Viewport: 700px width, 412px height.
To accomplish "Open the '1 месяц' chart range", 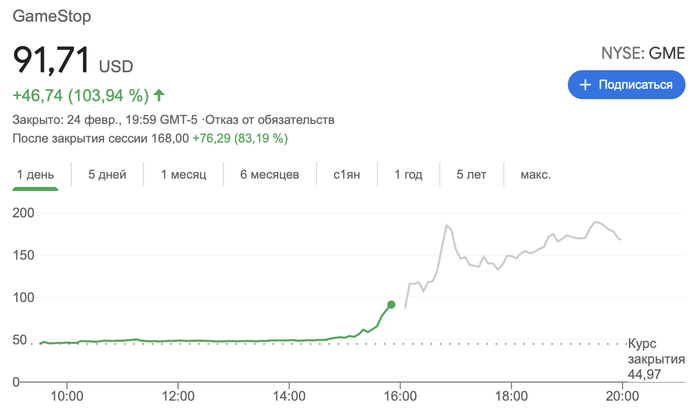I will pyautogui.click(x=183, y=175).
